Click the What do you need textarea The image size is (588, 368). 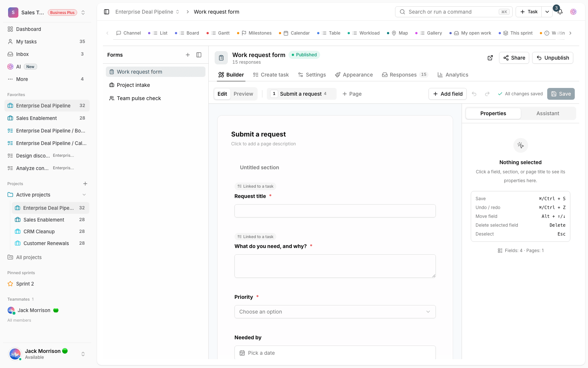(335, 266)
